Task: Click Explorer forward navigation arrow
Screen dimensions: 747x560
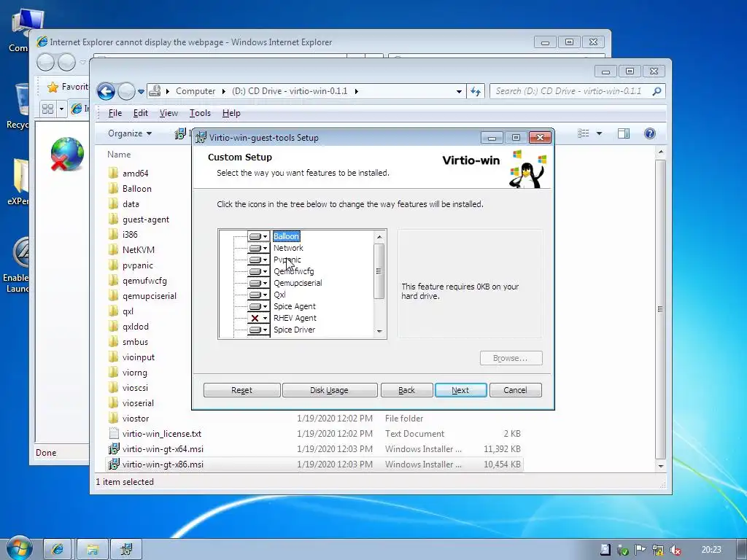Action: point(126,91)
